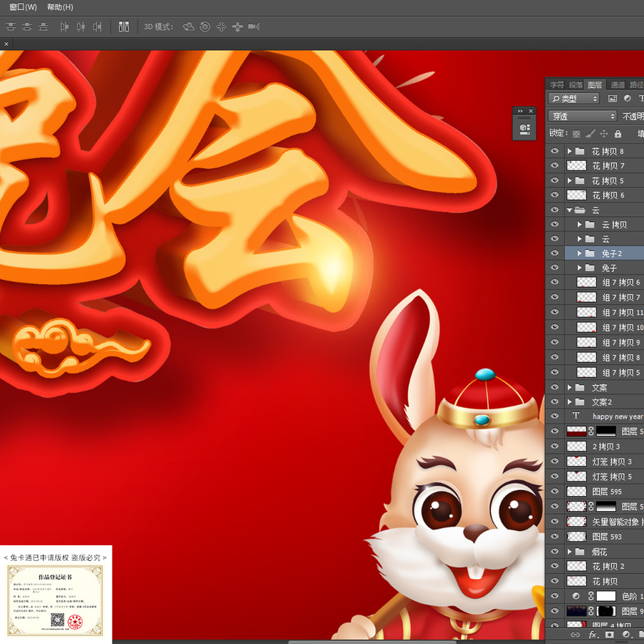Click the align vertical centers icon
The width and height of the screenshot is (644, 644).
coord(27,26)
